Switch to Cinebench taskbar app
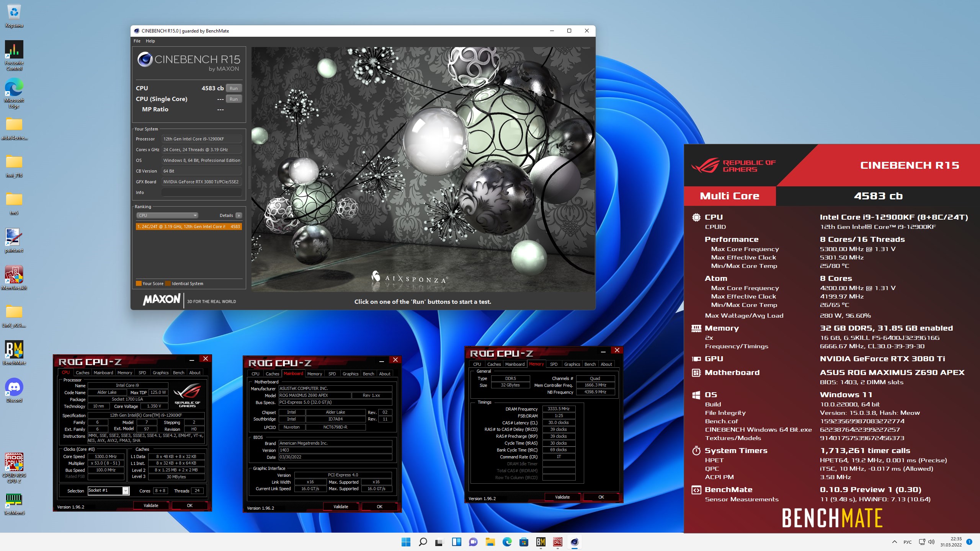 pyautogui.click(x=574, y=542)
